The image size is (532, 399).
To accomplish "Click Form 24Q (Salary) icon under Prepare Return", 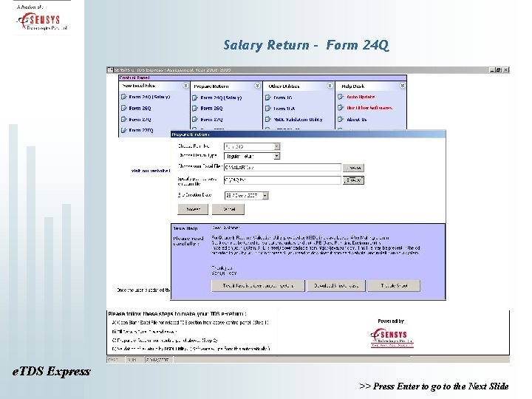I will pos(195,98).
